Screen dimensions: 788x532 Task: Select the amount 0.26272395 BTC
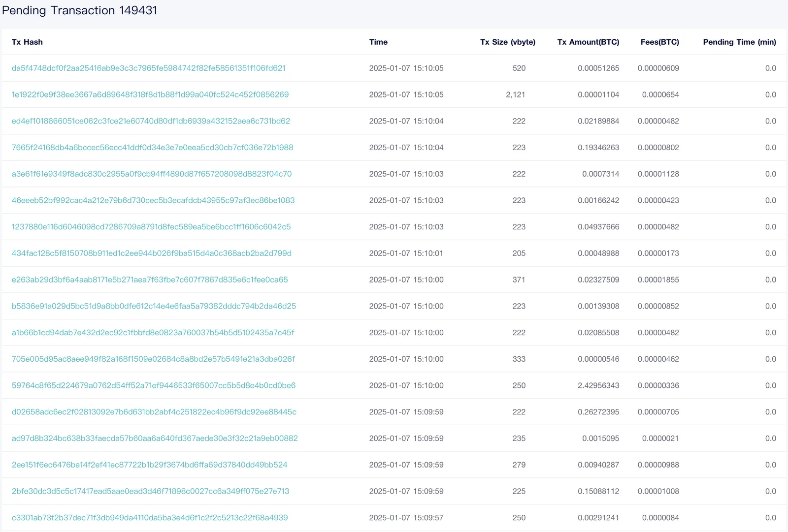click(x=598, y=412)
